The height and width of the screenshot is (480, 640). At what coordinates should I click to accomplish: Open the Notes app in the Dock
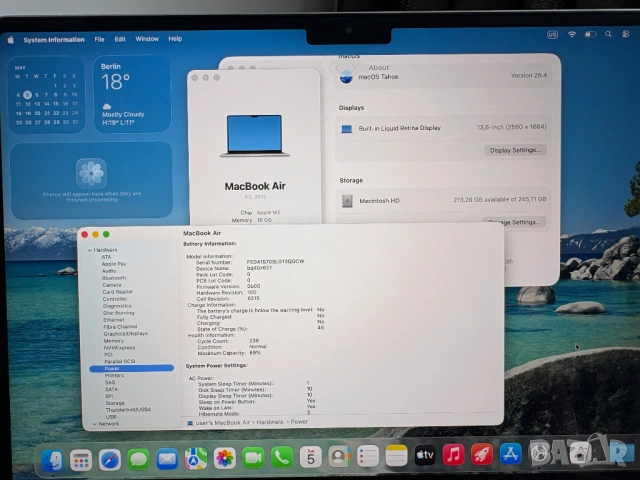click(x=396, y=456)
